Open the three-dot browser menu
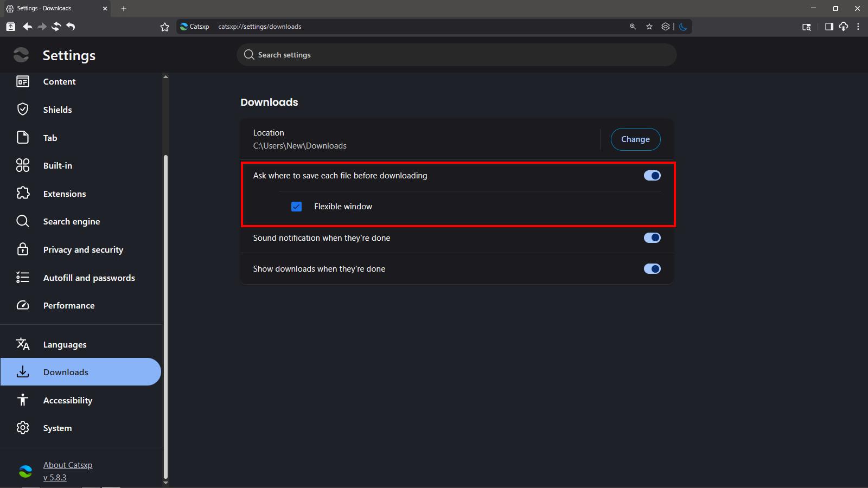Image resolution: width=868 pixels, height=488 pixels. [858, 27]
